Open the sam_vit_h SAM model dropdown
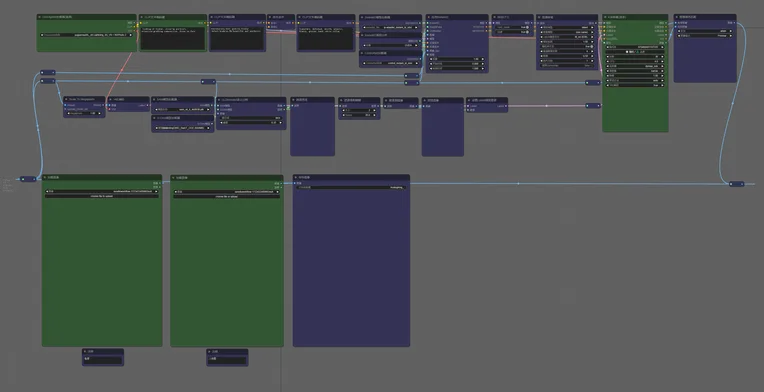The image size is (764, 392). [x=183, y=110]
